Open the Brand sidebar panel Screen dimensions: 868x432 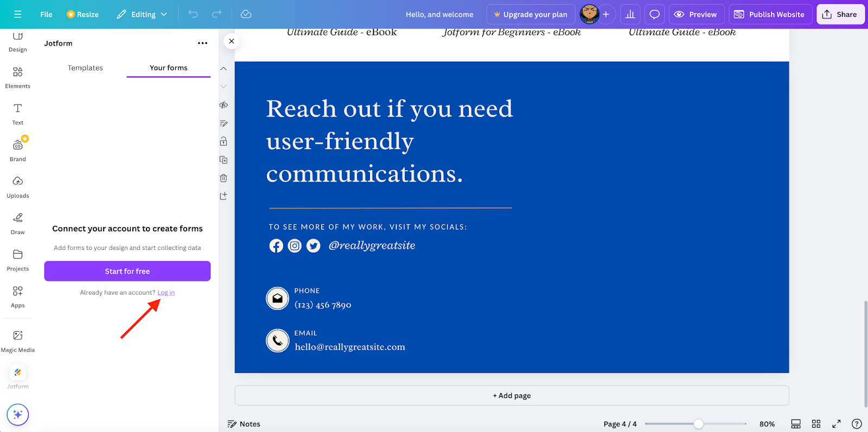pos(17,151)
